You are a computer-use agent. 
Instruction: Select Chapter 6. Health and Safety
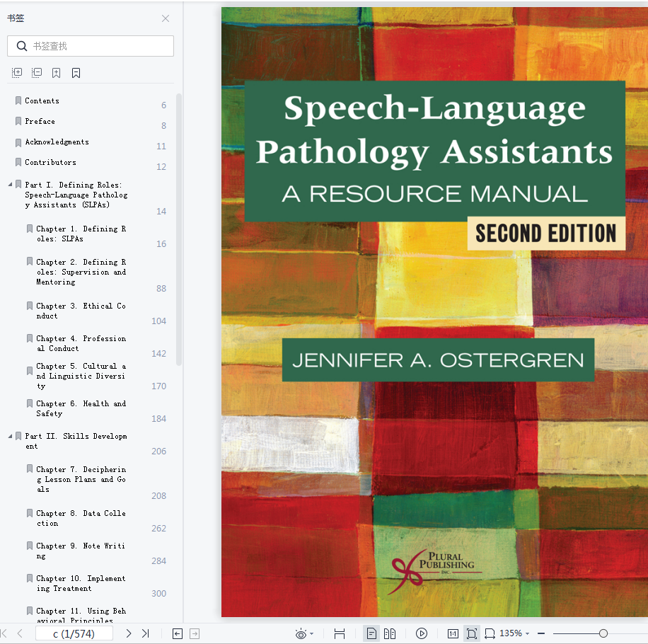tap(81, 408)
